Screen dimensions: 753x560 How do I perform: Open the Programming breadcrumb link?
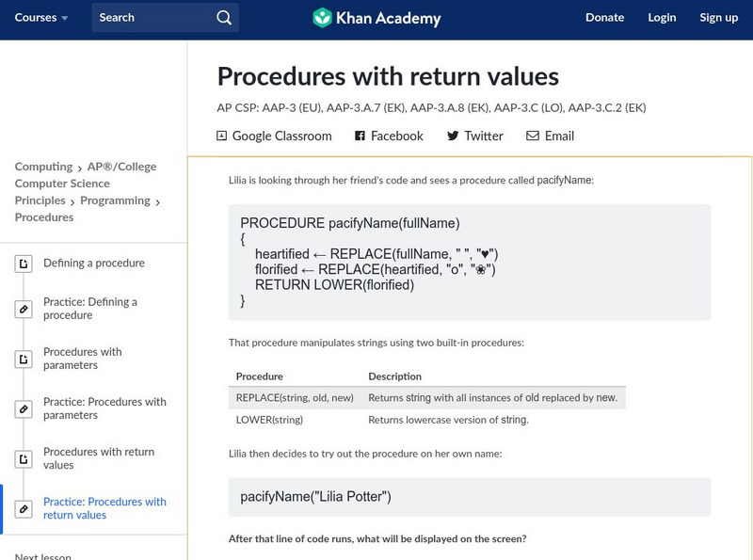point(115,200)
